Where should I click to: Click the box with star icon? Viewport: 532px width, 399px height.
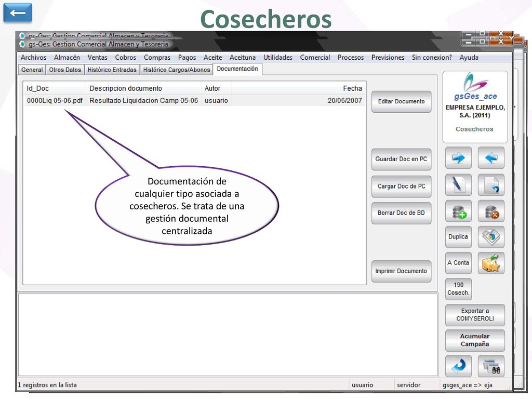coord(491,263)
